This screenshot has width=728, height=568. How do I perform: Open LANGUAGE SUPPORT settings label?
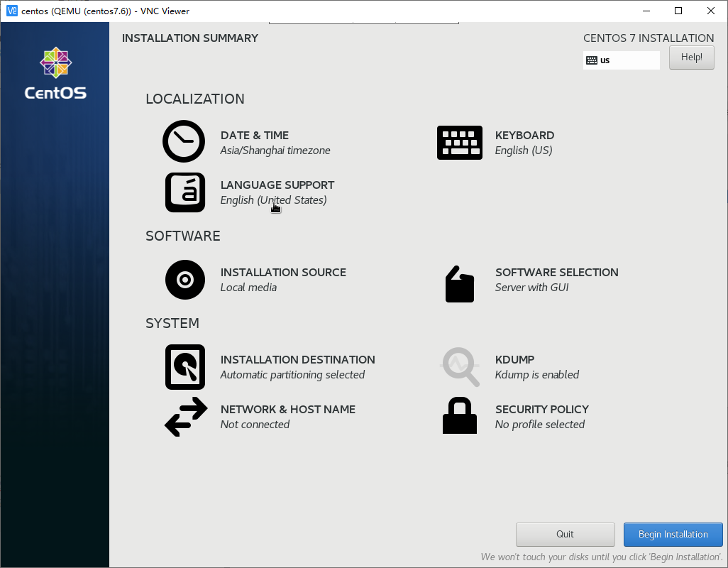(x=277, y=185)
